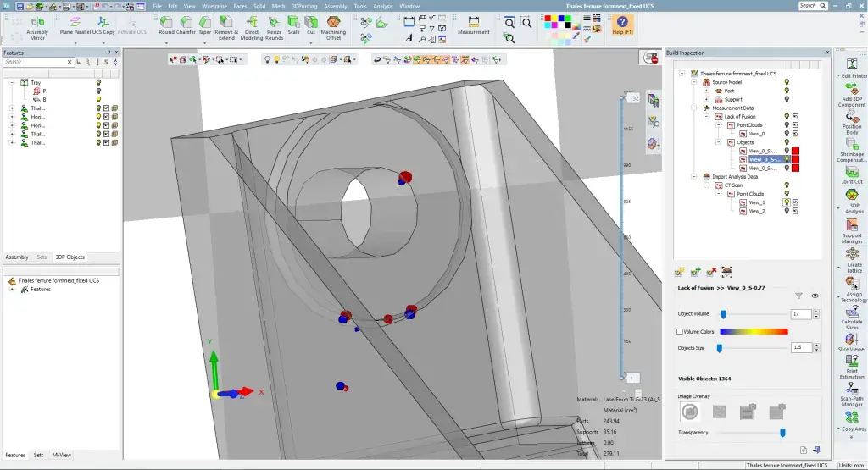Click the Help (F1) button

pyautogui.click(x=622, y=25)
